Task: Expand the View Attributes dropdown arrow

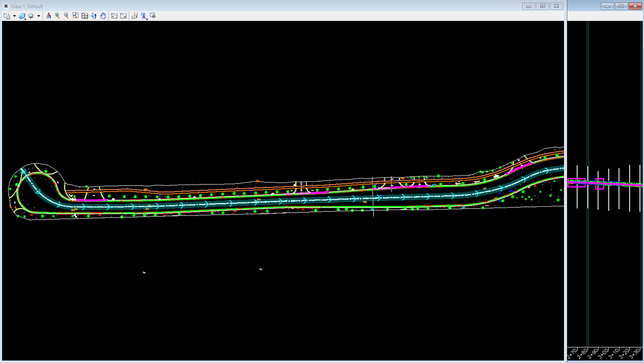Action: [x=14, y=16]
